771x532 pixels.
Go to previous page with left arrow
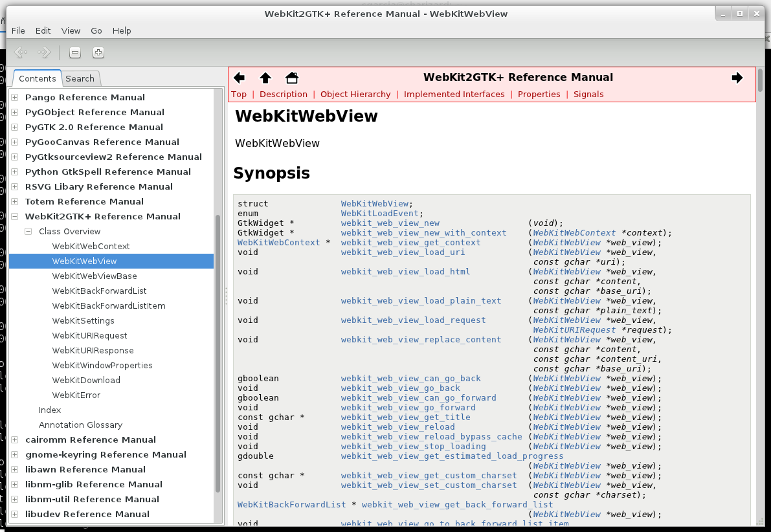pos(240,78)
